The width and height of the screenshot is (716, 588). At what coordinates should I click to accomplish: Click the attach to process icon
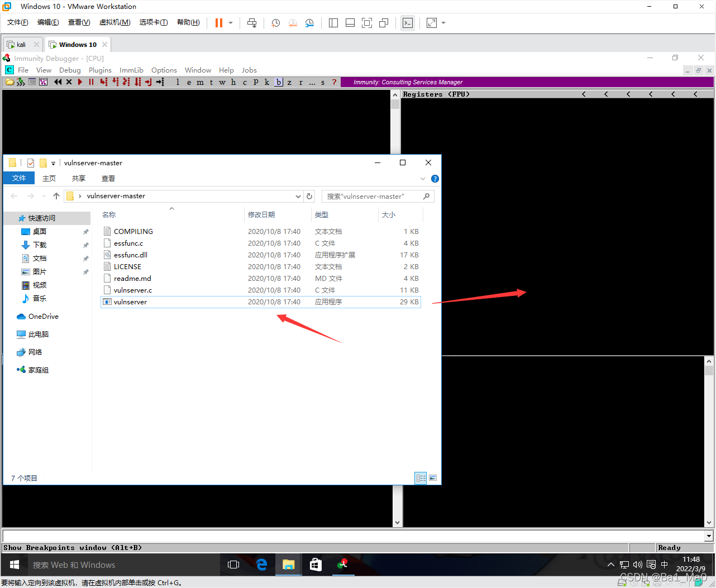click(21, 82)
